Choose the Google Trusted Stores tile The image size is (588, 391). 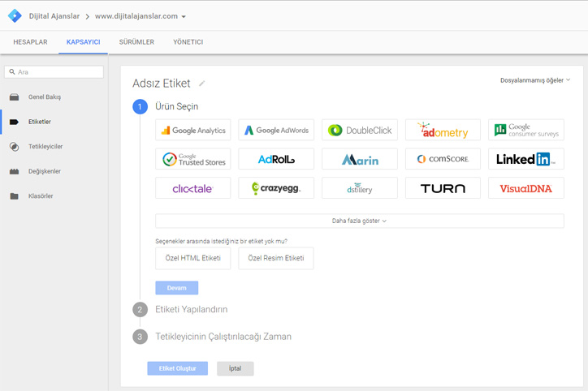(193, 159)
